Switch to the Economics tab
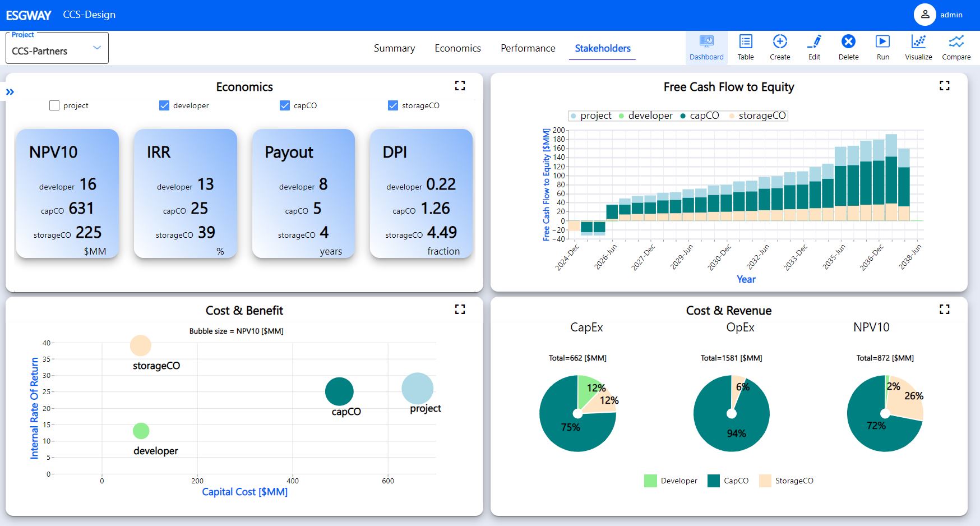 click(457, 48)
